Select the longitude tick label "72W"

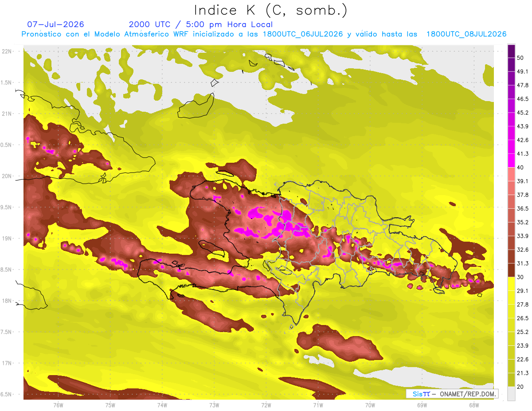click(266, 405)
